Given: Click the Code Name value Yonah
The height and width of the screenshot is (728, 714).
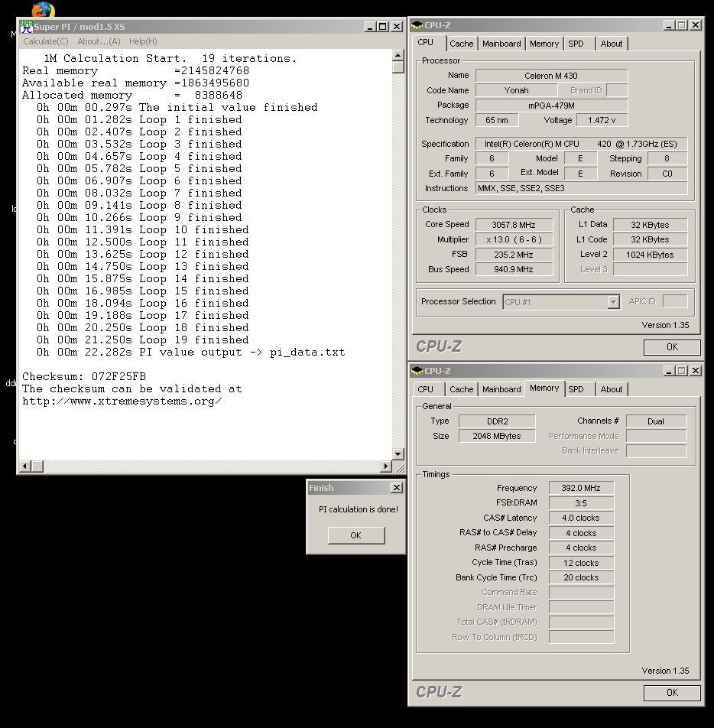Looking at the screenshot, I should (x=516, y=90).
